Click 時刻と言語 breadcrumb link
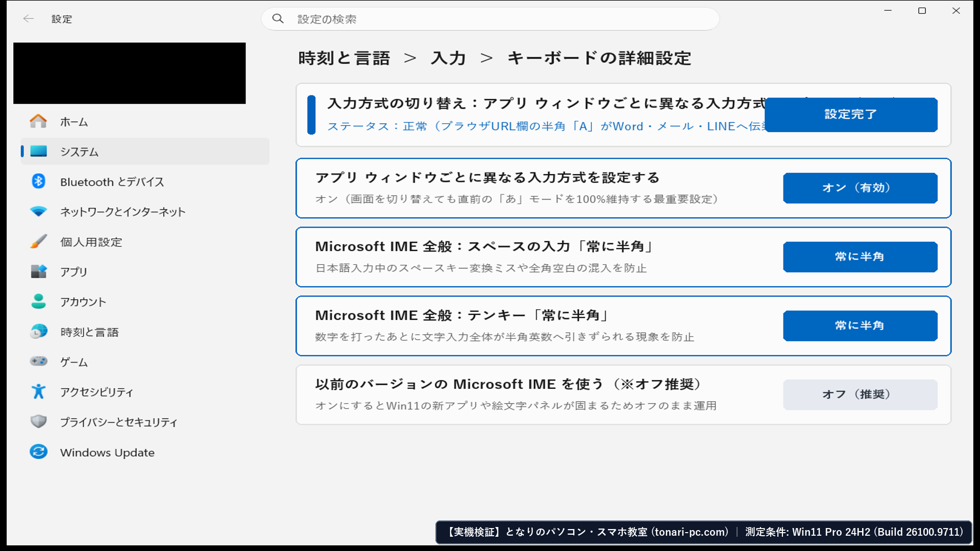The width and height of the screenshot is (980, 551). pyautogui.click(x=344, y=58)
